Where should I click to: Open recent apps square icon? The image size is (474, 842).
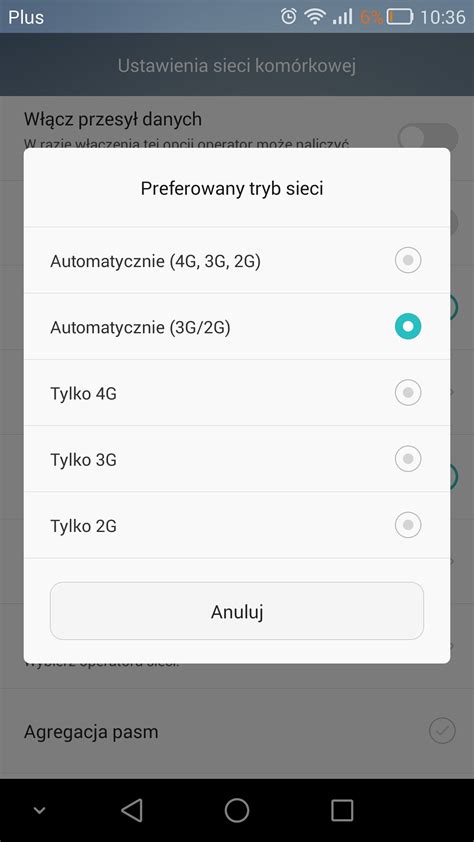[x=342, y=810]
